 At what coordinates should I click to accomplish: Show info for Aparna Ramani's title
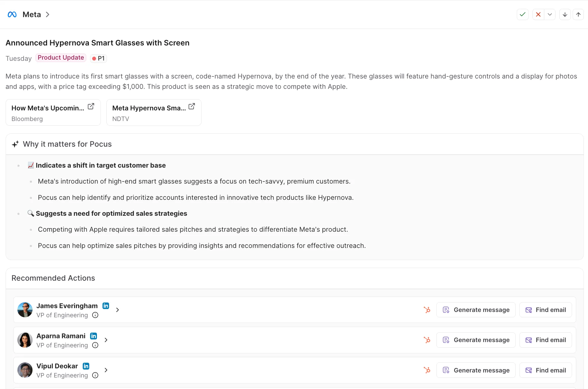point(95,345)
